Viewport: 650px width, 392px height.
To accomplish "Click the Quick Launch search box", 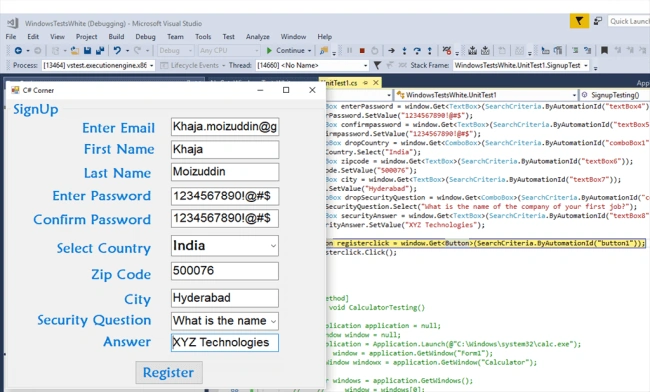I will coord(629,21).
